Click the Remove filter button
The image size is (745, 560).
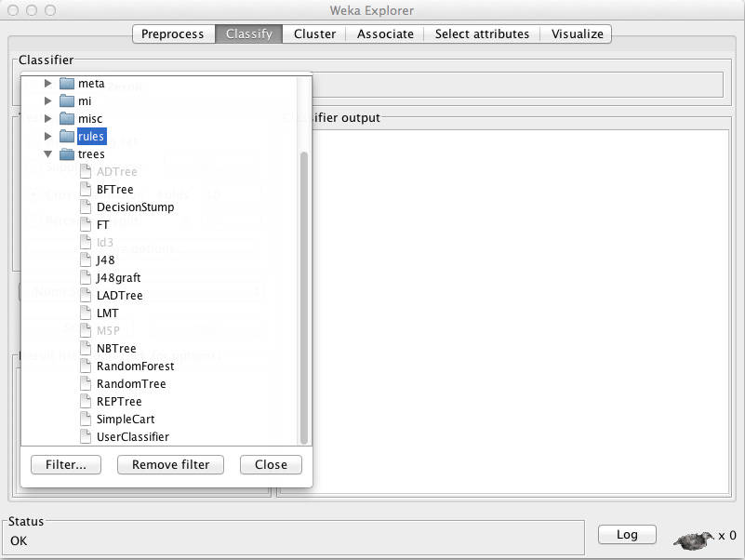pyautogui.click(x=170, y=464)
